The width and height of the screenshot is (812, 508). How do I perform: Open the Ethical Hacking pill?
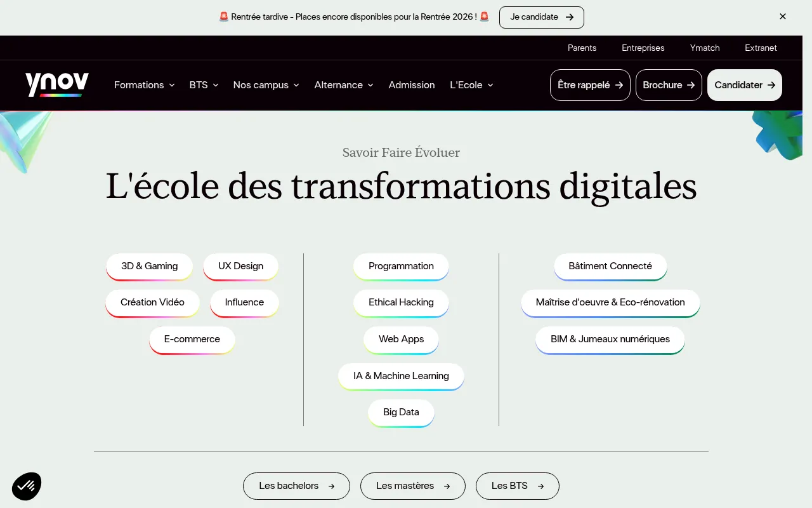pos(401,303)
